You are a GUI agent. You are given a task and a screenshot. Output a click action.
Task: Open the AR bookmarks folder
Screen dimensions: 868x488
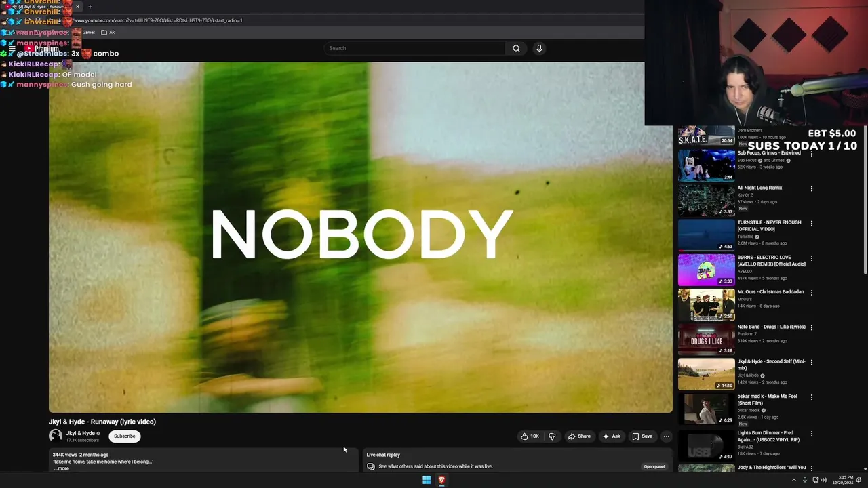[108, 32]
